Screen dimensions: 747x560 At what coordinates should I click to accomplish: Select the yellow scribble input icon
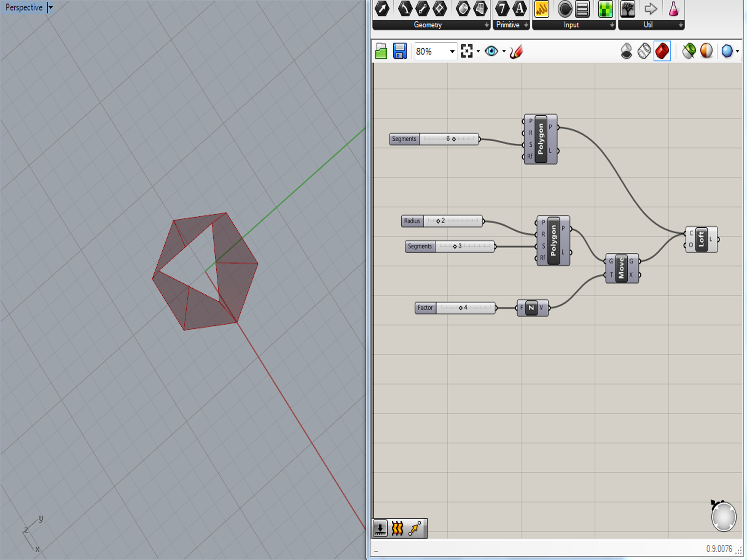point(542,9)
